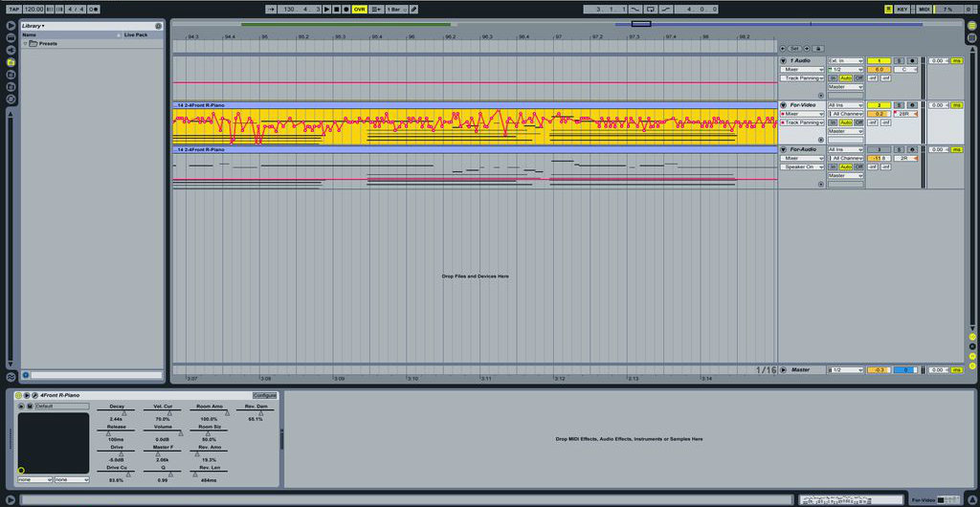Image resolution: width=980 pixels, height=507 pixels.
Task: Click the R-Piano hot-swap preset icon
Action: (21, 406)
